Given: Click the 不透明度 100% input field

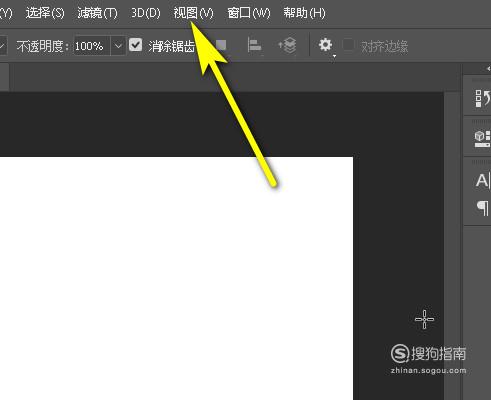Looking at the screenshot, I should click(92, 46).
